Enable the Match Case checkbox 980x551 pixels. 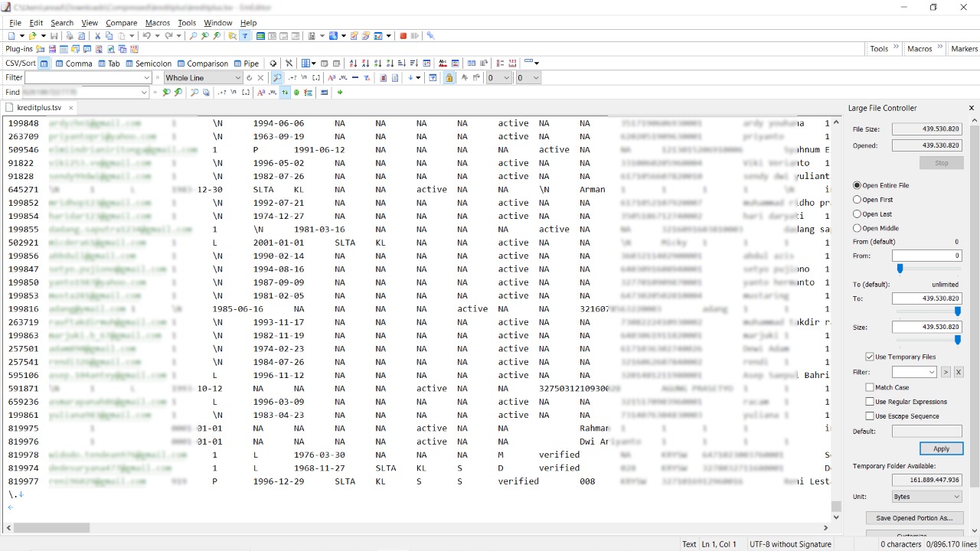870,388
